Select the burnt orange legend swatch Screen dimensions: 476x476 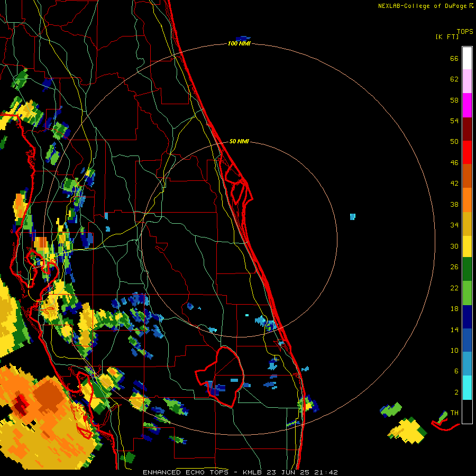point(467,176)
